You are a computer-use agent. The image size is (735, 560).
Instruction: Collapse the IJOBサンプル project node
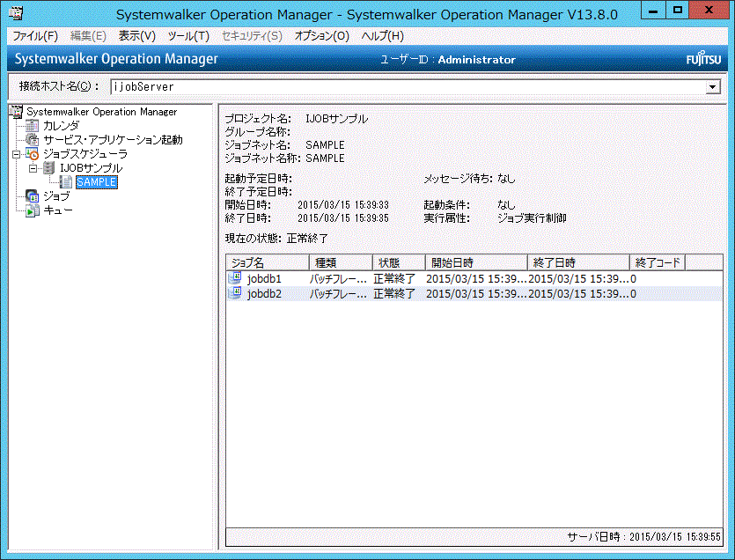(33, 168)
